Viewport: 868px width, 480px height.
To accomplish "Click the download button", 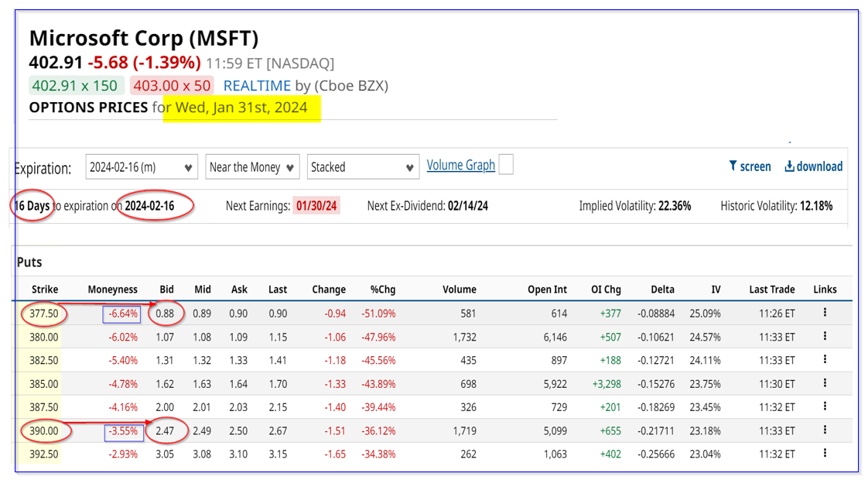I will click(x=813, y=166).
